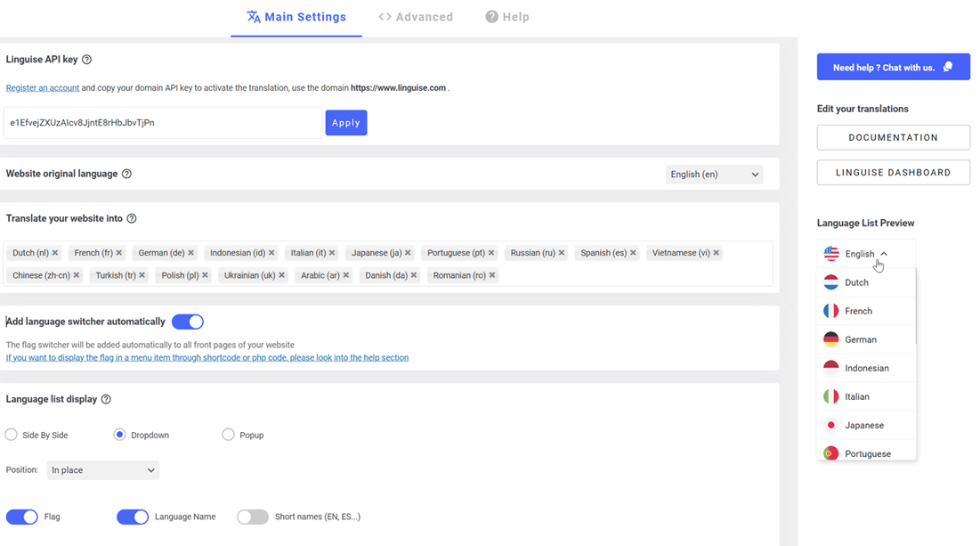
Task: Open help icon beside Translate your website into
Action: (132, 218)
